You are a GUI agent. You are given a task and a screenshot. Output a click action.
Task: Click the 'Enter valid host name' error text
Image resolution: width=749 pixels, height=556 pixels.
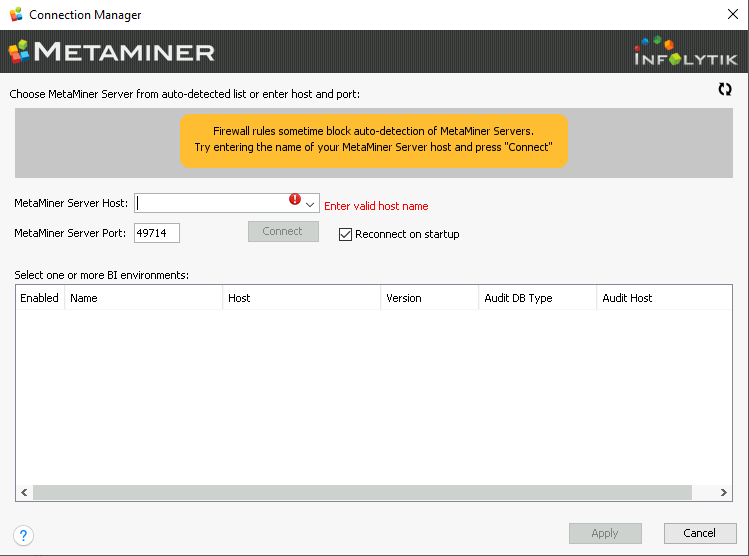(x=376, y=206)
